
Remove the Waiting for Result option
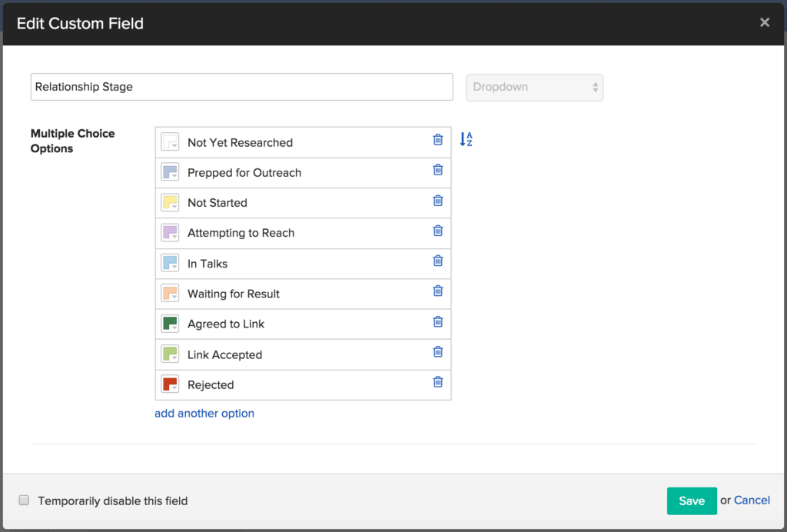pos(438,291)
